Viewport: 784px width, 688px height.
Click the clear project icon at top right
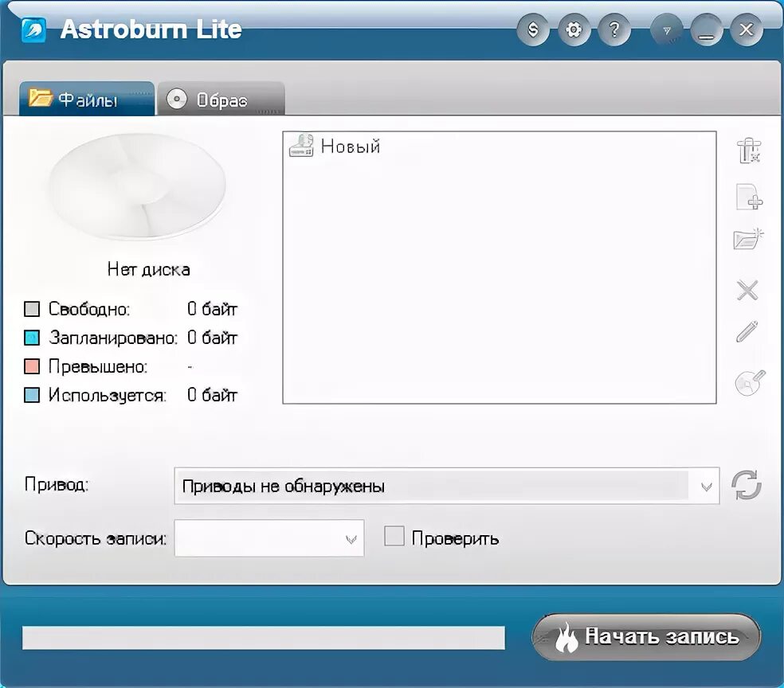pyautogui.click(x=748, y=150)
